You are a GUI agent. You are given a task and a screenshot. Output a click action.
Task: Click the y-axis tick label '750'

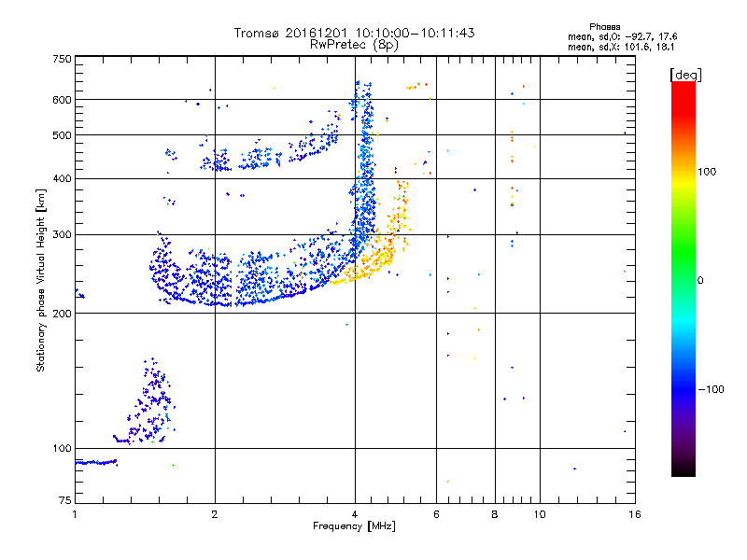(x=62, y=59)
